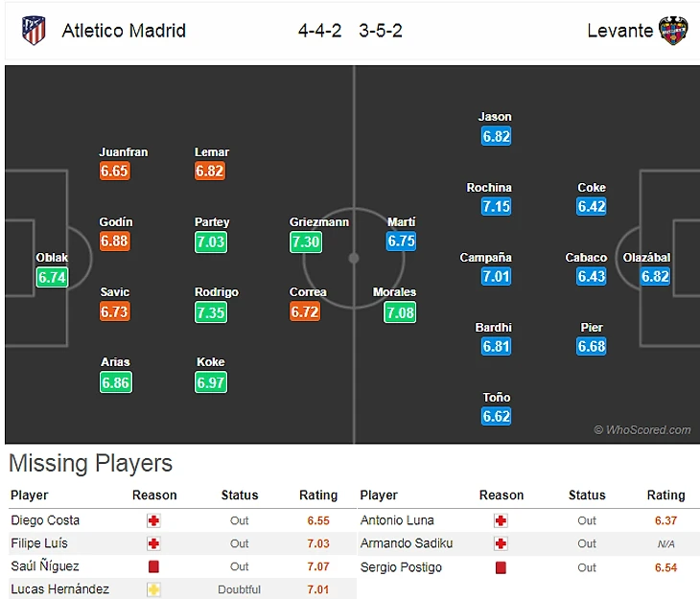This screenshot has height=599, width=700.
Task: Select Rochina's 7.15 rating badge
Action: coord(497,207)
